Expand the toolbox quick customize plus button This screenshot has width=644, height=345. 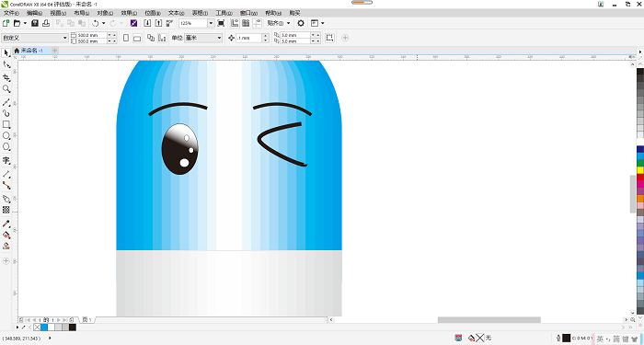pyautogui.click(x=6, y=260)
